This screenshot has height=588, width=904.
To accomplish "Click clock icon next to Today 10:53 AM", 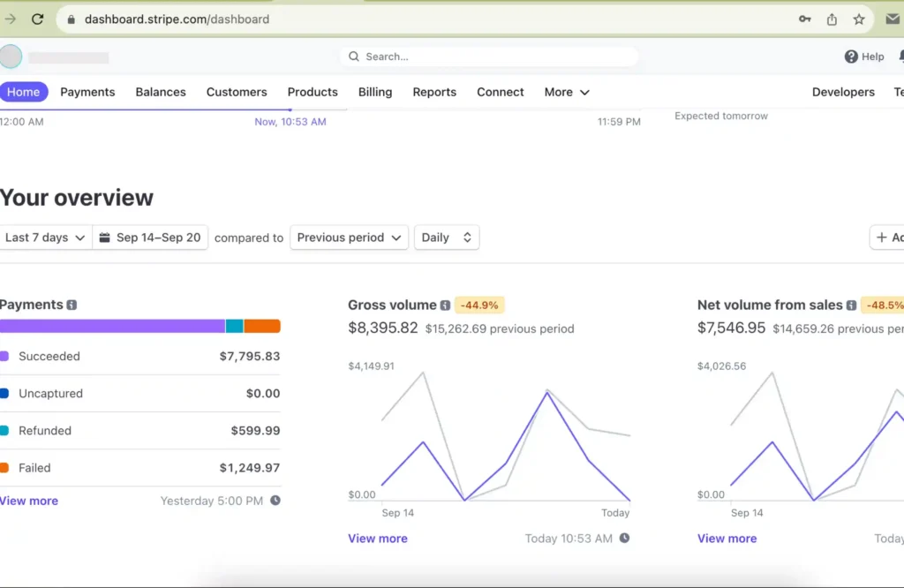I will (x=624, y=538).
